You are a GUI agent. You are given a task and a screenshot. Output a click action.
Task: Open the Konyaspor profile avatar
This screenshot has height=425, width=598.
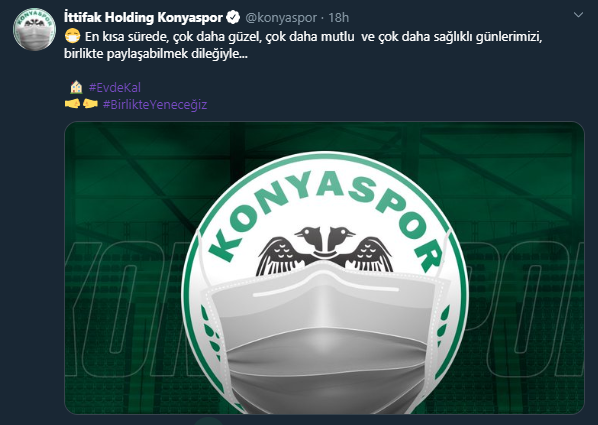34,29
